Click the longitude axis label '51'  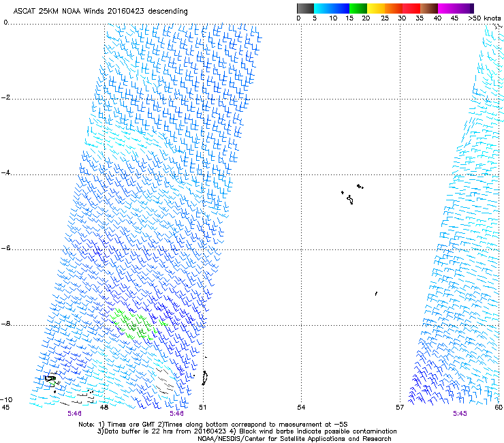pos(202,408)
